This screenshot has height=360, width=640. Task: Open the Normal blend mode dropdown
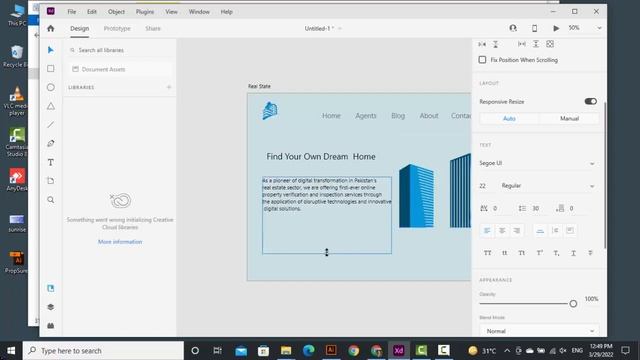click(539, 331)
